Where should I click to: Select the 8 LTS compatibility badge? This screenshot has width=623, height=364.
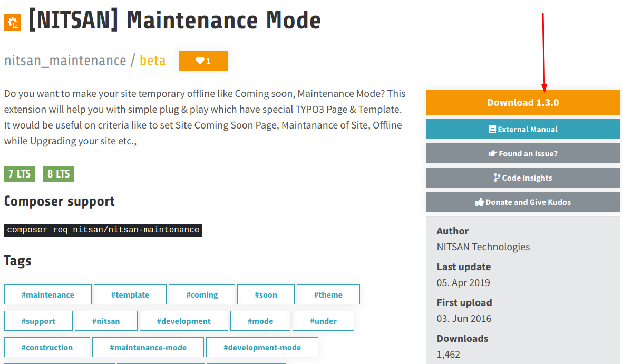pos(58,174)
